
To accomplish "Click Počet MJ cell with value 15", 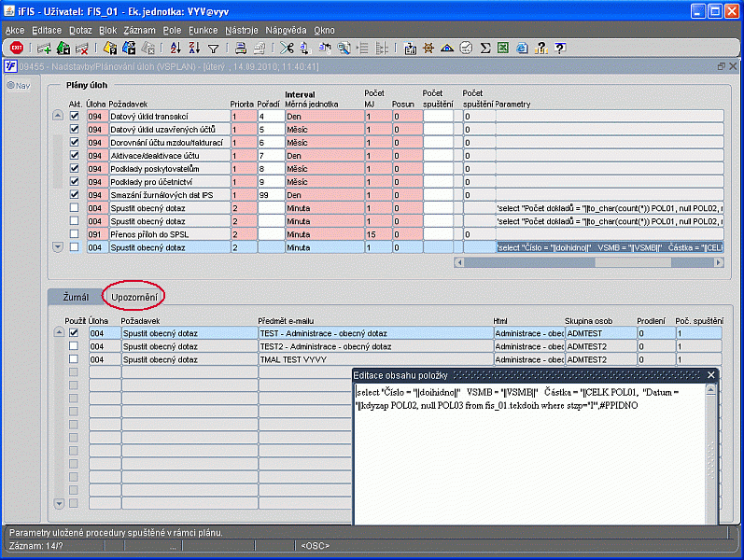I will click(378, 234).
